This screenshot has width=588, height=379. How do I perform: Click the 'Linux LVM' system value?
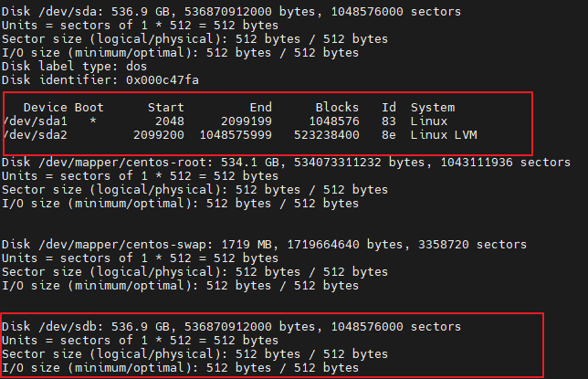point(444,135)
